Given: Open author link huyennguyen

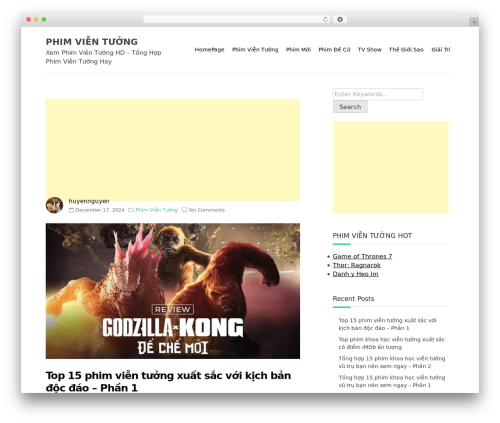Looking at the screenshot, I should click(89, 201).
